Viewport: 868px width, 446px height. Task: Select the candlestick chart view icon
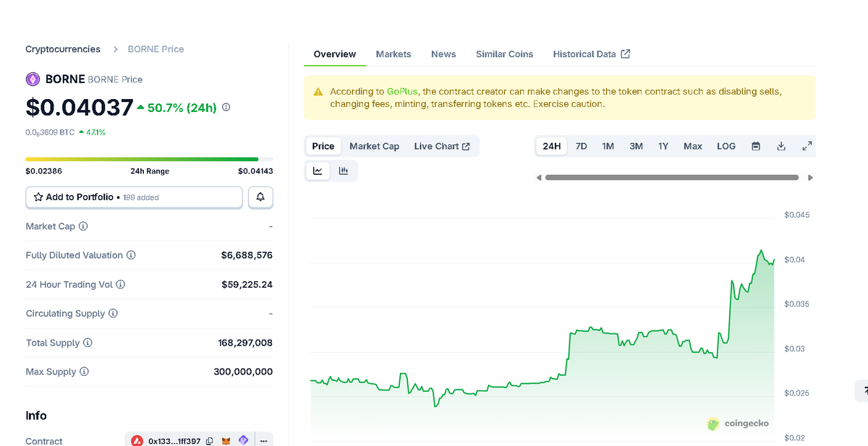tap(344, 171)
